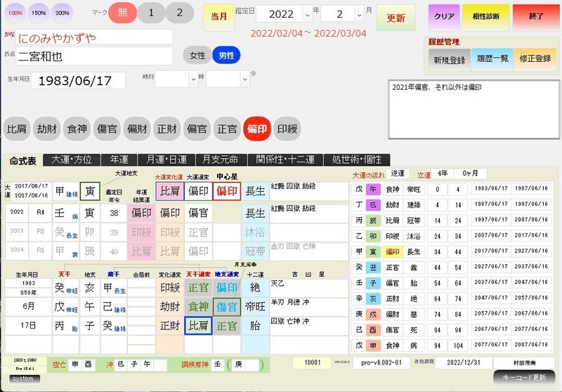562x392 pixels.
Task: Click the memo text area
Action: pyautogui.click(x=473, y=110)
